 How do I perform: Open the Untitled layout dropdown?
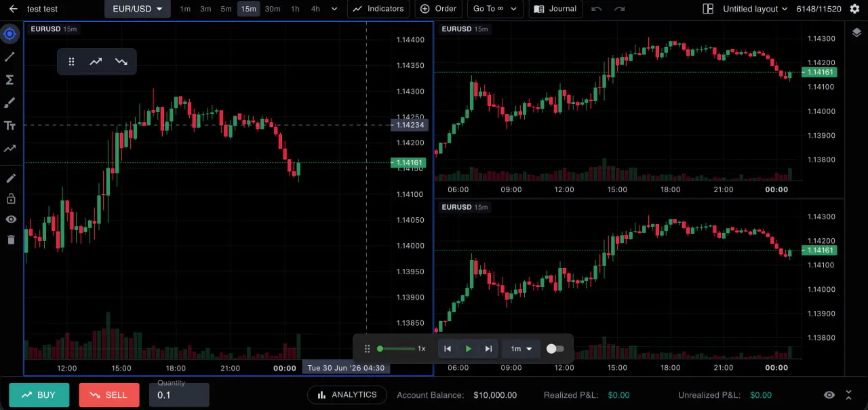755,9
